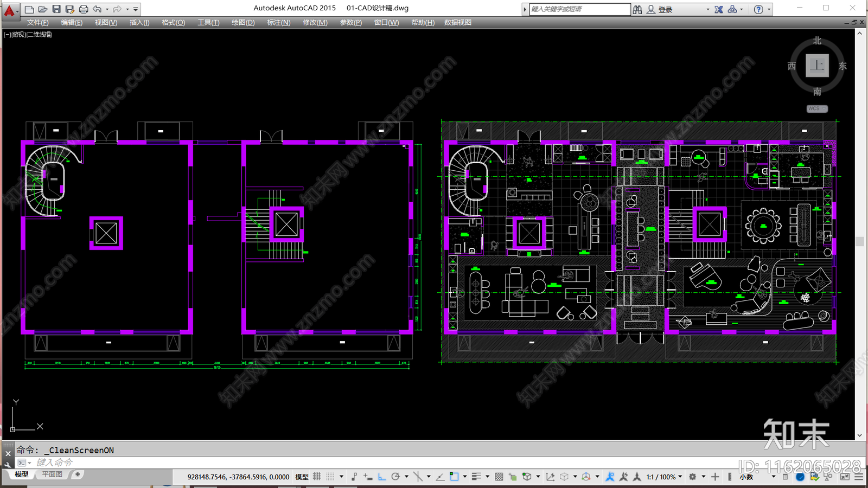The image size is (868, 488).
Task: Click the WCS coordinate system button
Action: [x=817, y=108]
